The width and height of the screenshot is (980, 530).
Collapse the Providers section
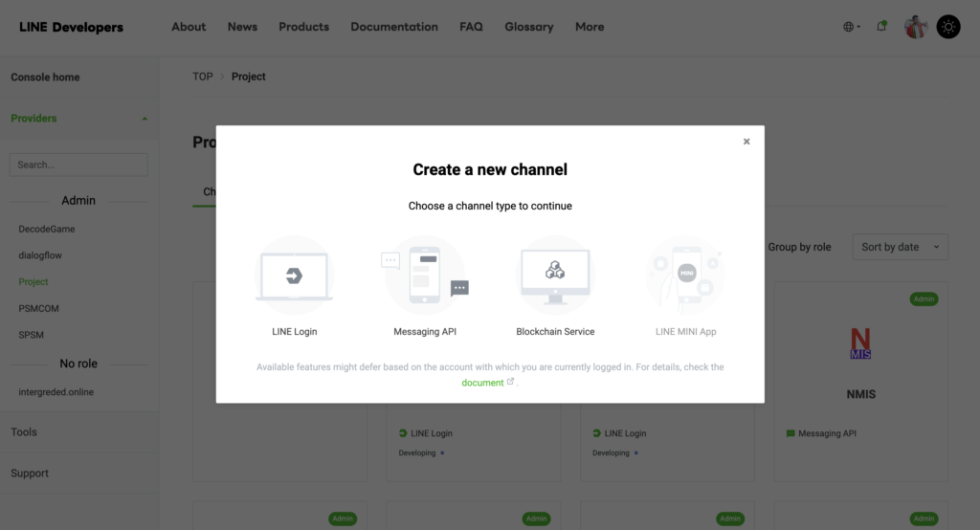[79, 118]
